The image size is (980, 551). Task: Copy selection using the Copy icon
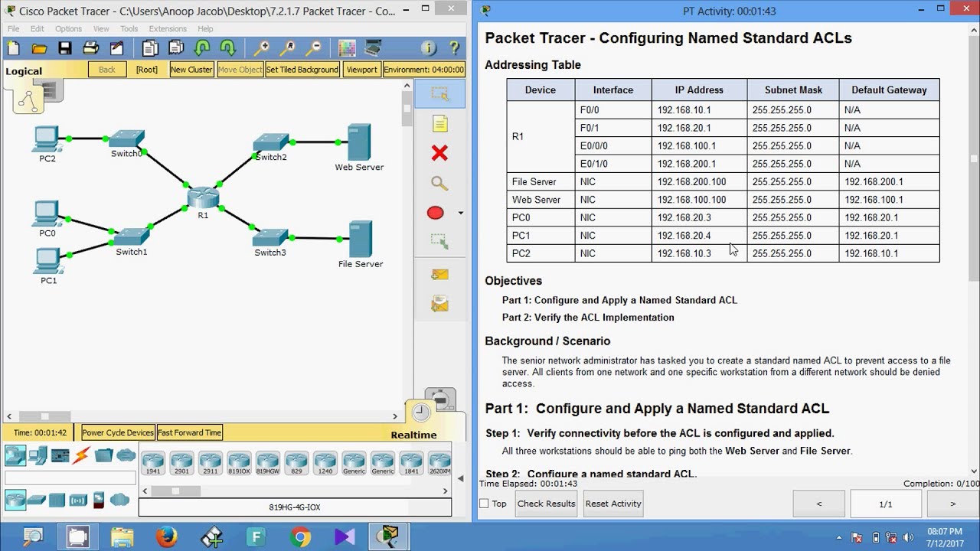[x=150, y=48]
